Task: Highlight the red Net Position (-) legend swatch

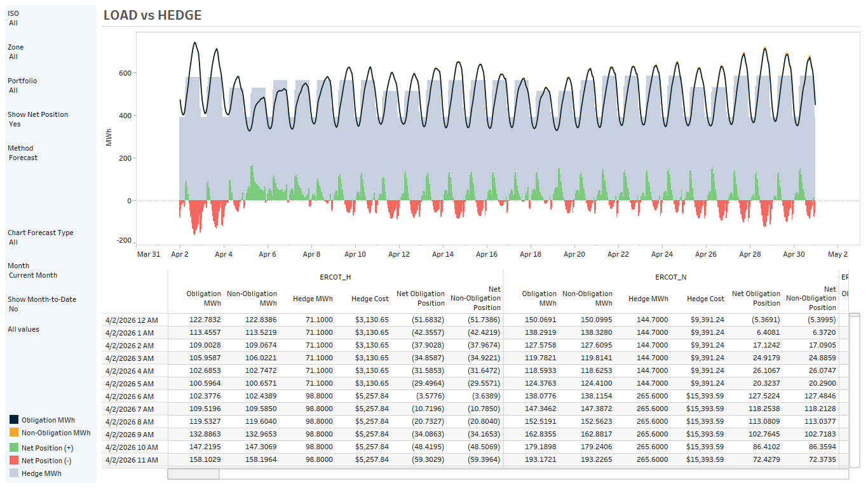Action: [14, 461]
